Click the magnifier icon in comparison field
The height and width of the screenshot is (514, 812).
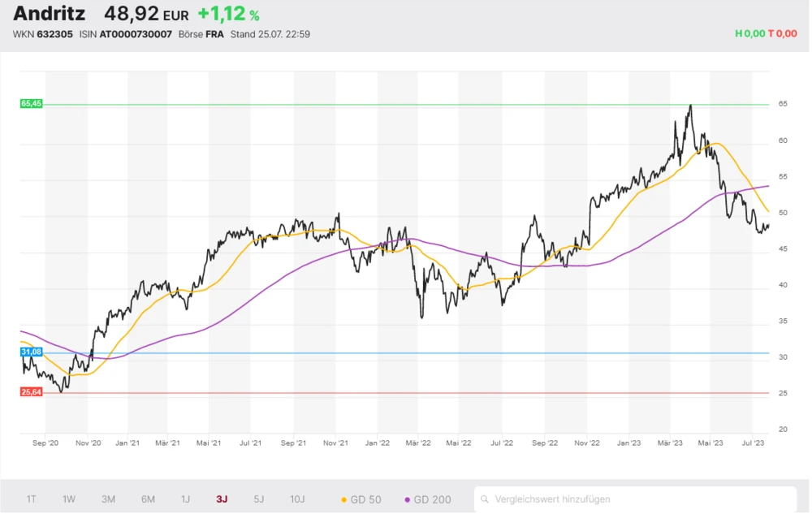coord(484,499)
